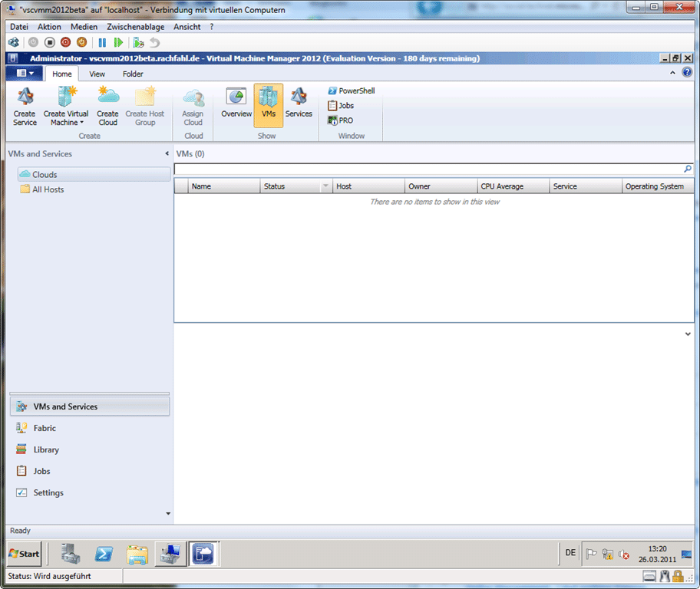700x589 pixels.
Task: Click the Action Center flag icon
Action: [x=591, y=554]
